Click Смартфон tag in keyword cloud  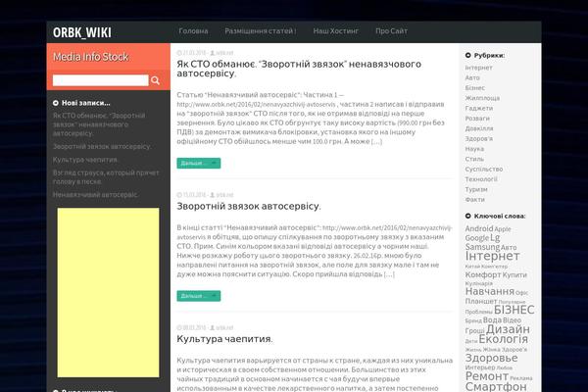[496, 386]
